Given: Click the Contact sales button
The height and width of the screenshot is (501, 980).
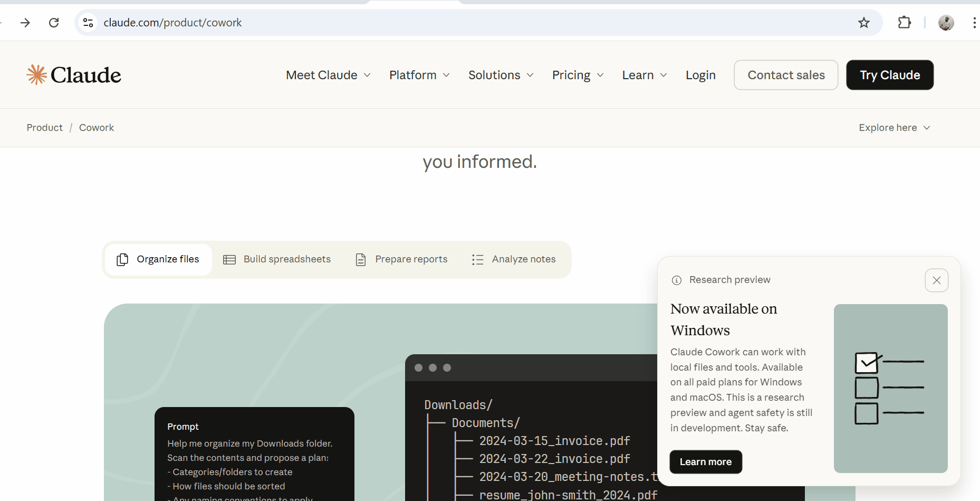Looking at the screenshot, I should pyautogui.click(x=786, y=75).
